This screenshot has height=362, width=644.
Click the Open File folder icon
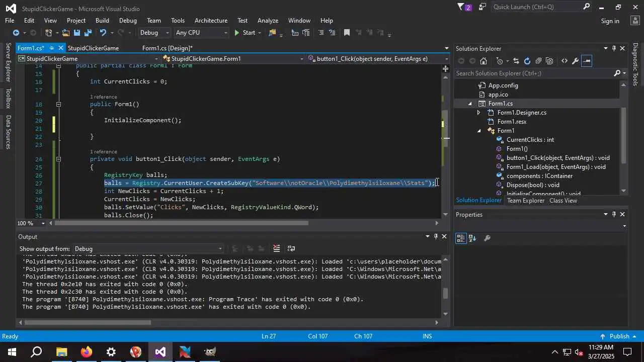[66, 33]
